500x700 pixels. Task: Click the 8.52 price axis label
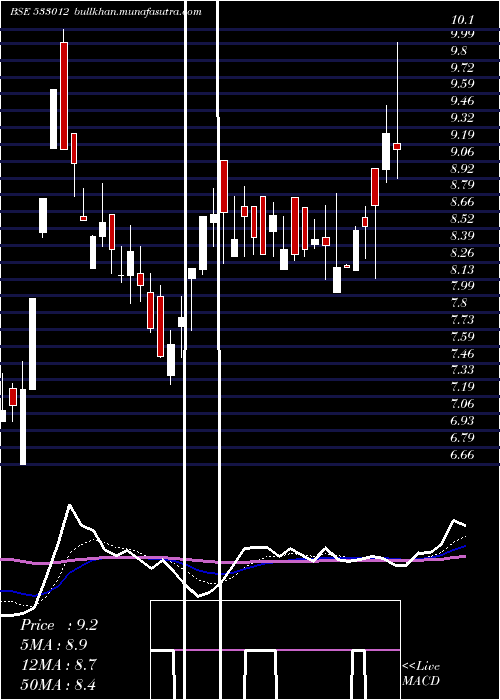tap(462, 219)
